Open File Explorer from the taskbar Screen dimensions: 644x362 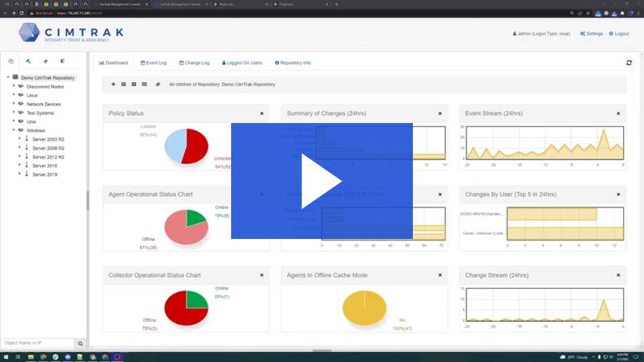pyautogui.click(x=31, y=357)
